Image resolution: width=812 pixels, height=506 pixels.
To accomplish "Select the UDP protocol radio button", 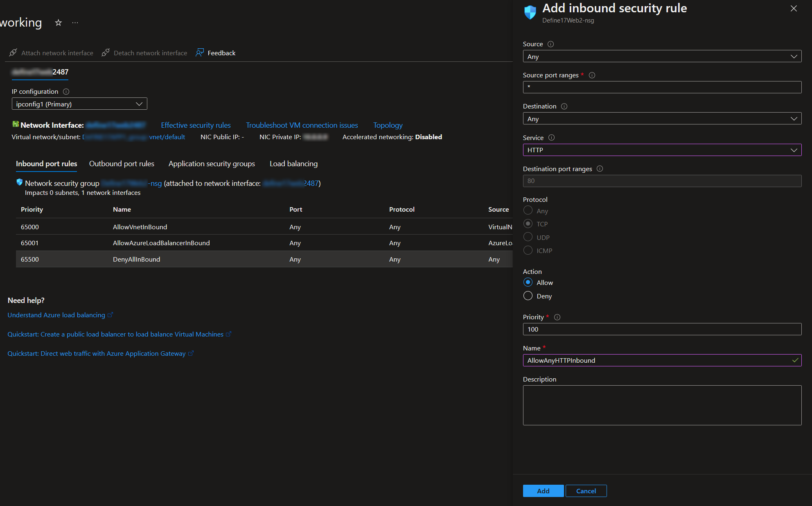I will 528,237.
